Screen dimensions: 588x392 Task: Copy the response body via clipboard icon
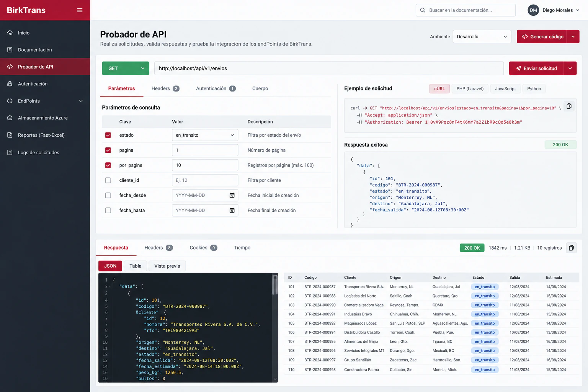[571, 248]
